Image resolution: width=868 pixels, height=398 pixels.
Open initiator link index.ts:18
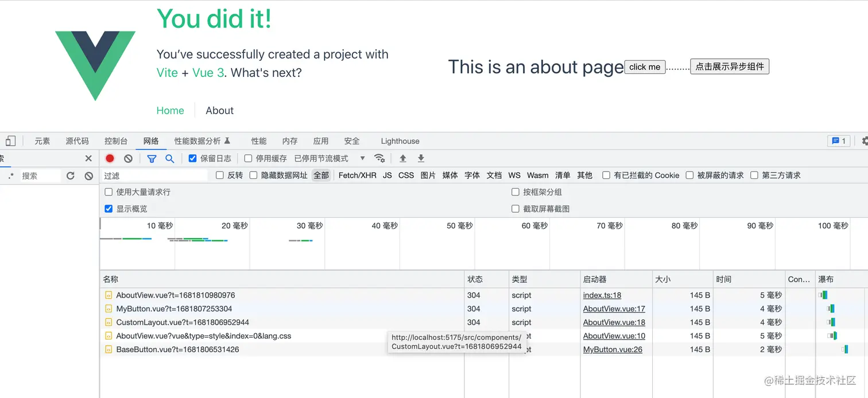[x=602, y=295]
